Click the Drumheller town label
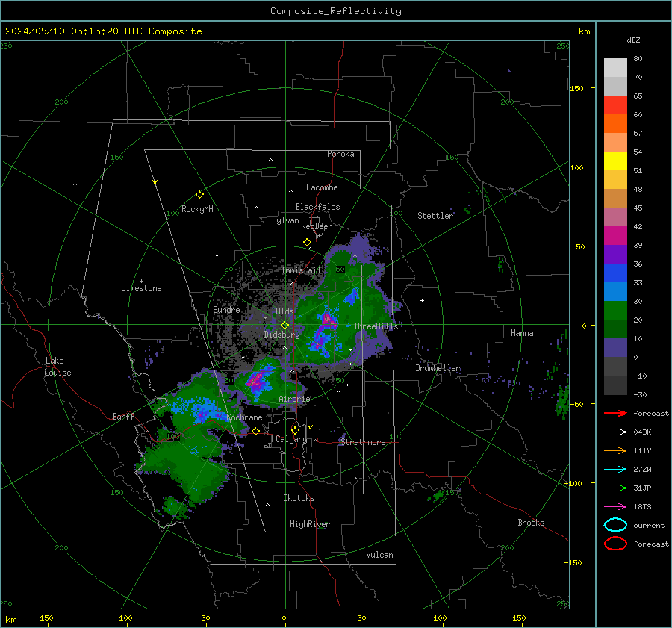Screen dimensions: 672x628 438,368
